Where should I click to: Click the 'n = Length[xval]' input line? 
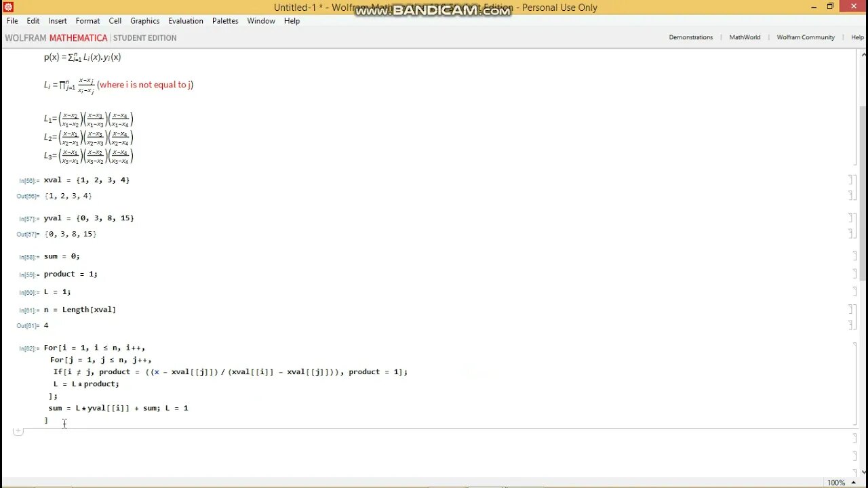[80, 309]
